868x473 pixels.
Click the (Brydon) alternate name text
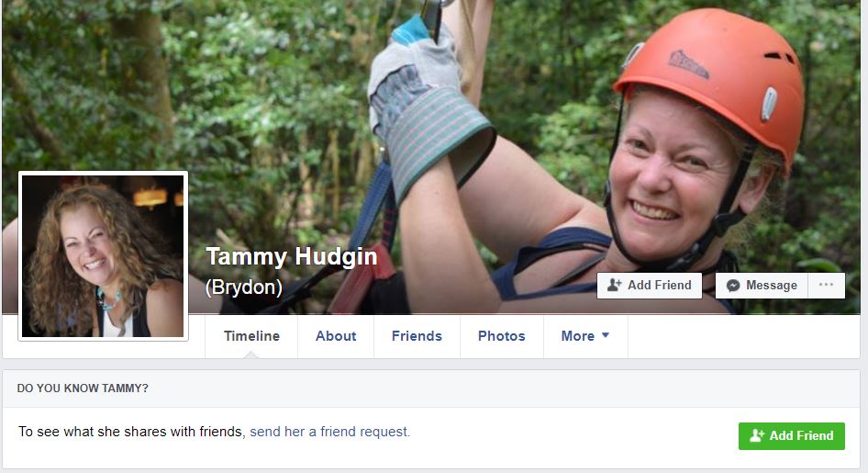point(243,287)
